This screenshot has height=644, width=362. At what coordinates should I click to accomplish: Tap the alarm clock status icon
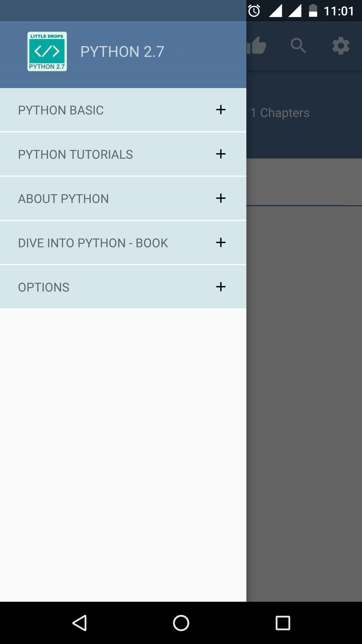(254, 11)
